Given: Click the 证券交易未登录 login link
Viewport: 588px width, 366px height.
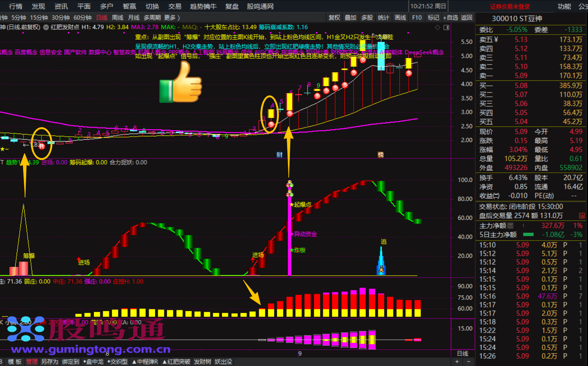Looking at the screenshot, I should point(510,6).
